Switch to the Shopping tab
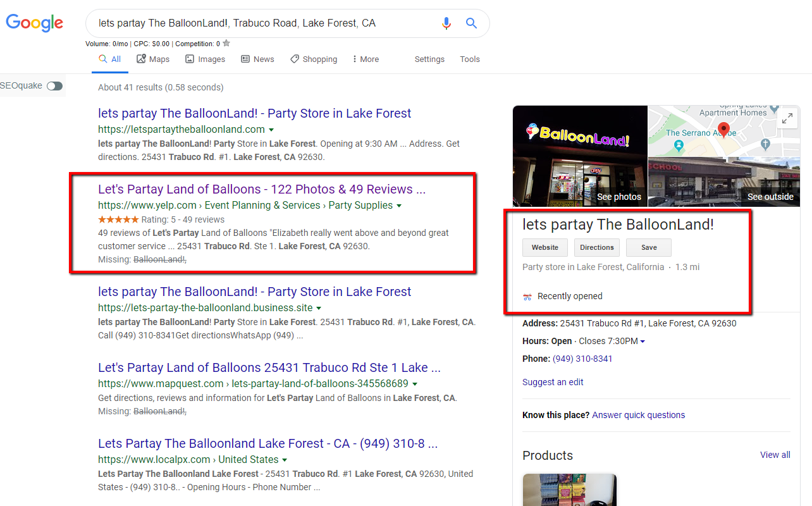Image resolution: width=812 pixels, height=506 pixels. click(314, 59)
